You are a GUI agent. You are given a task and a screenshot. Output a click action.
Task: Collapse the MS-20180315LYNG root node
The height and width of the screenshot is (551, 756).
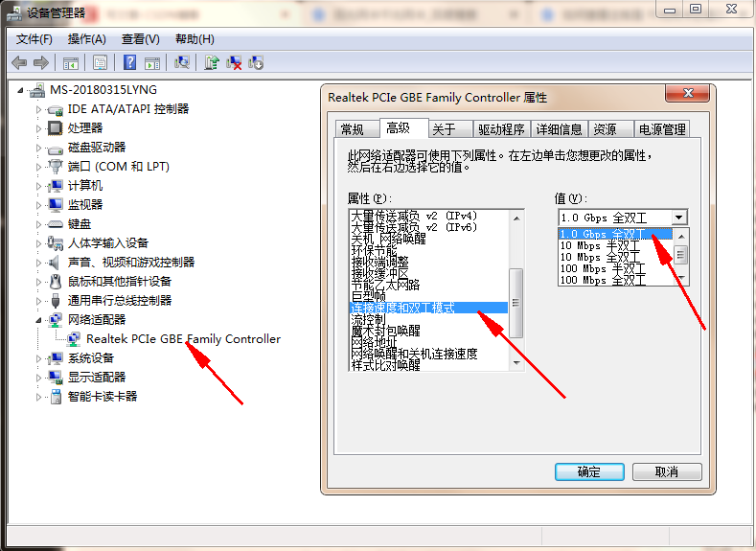pyautogui.click(x=20, y=90)
